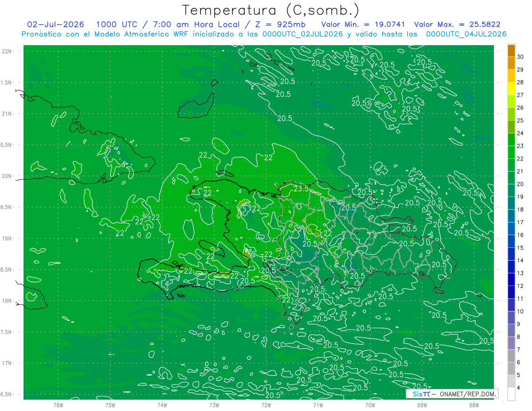Pick the yellow swatch between legend values 27 and 28
Image resolution: width=532 pixels, height=411 pixels.
[x=511, y=89]
